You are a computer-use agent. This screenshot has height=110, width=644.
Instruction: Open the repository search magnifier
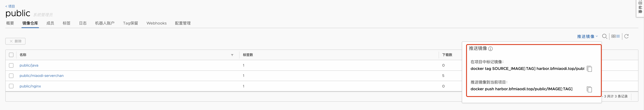[605, 36]
